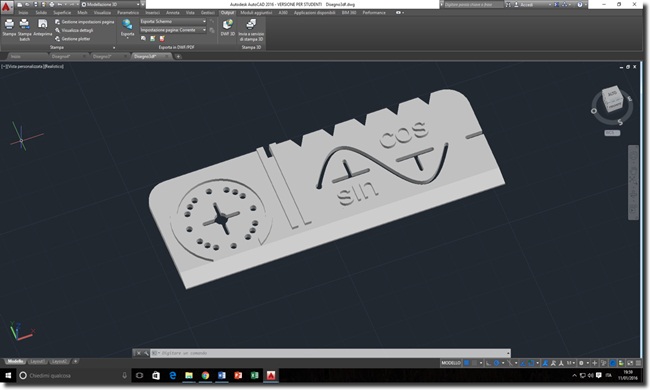
Task: Launch Chrome from the Windows taskbar
Action: (x=205, y=375)
